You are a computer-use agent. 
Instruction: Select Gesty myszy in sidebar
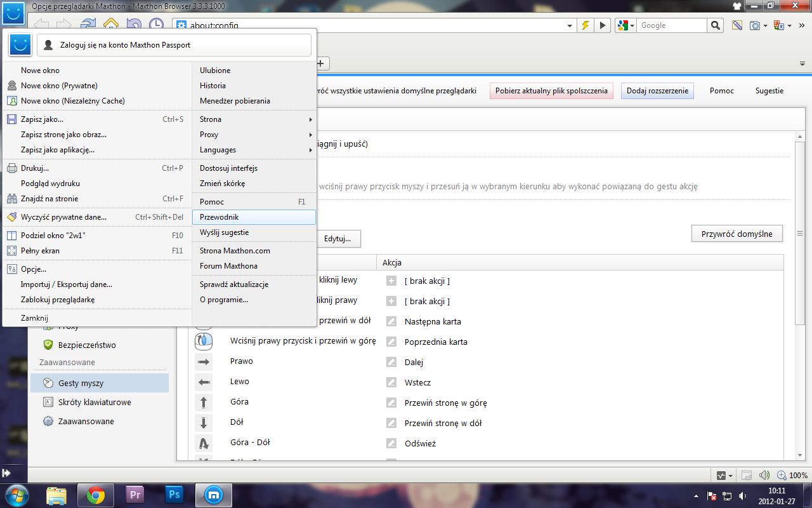click(99, 383)
